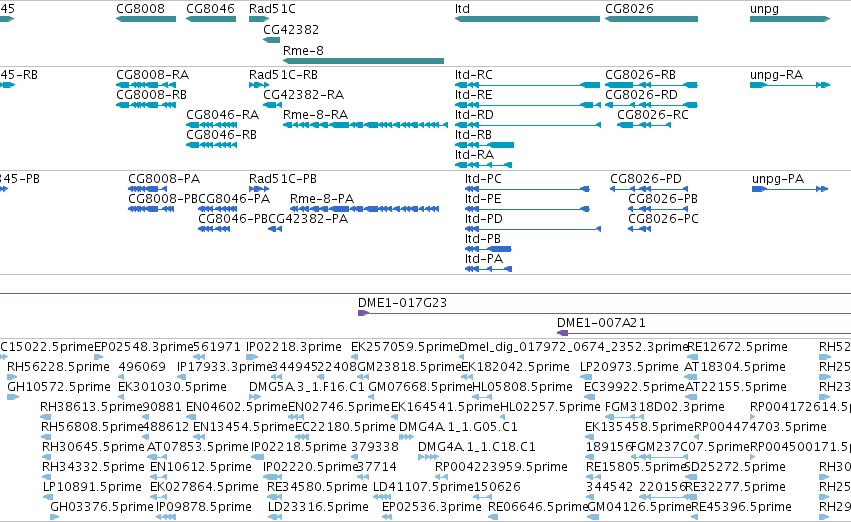Viewport: 851px width, 522px height.
Task: Open EST RE06646.5prime
Action: (x=538, y=507)
